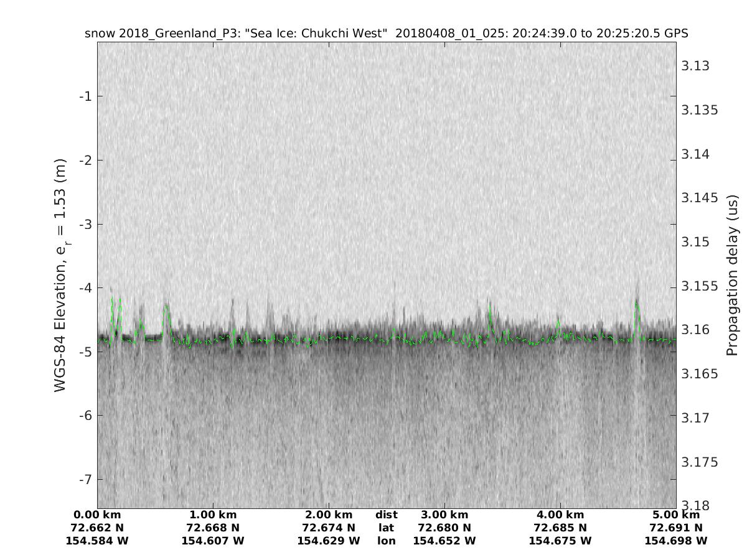747x560 pixels.
Task: Click the 'dist' legend label below the plot
Action: click(x=386, y=515)
